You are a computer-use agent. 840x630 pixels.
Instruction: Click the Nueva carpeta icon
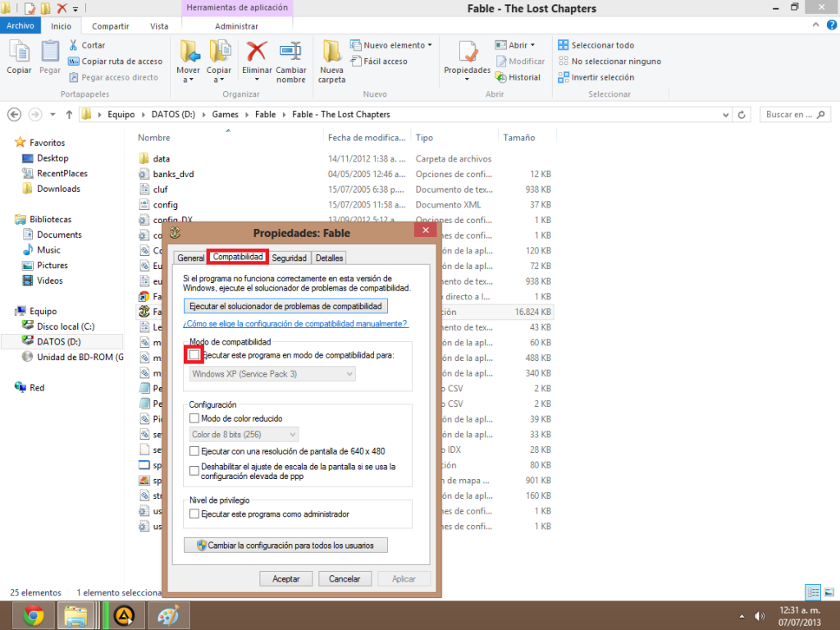click(331, 52)
